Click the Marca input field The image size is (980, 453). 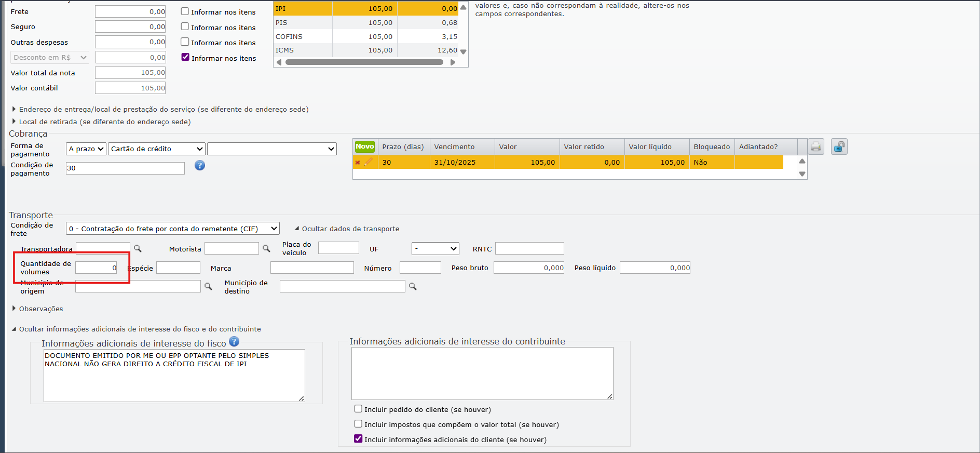point(312,268)
